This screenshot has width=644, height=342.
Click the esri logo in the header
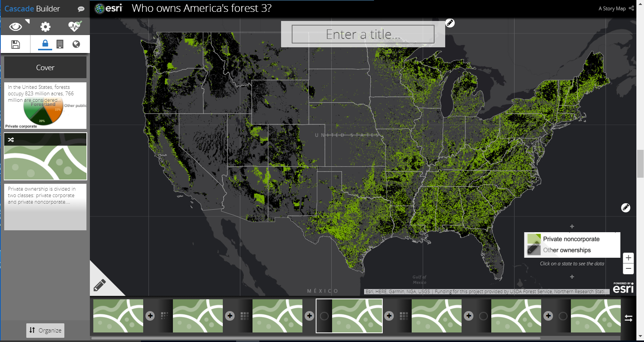pyautogui.click(x=109, y=8)
